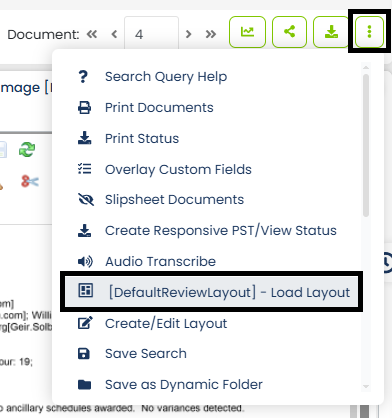Click the menu scroll up arrow
392x418 pixels.
[366, 68]
